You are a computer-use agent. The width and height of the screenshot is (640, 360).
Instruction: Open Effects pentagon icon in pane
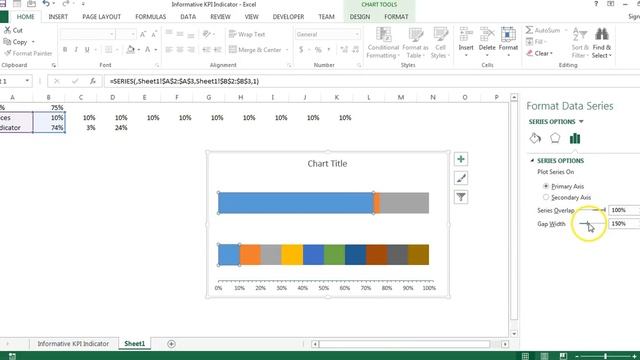click(x=555, y=138)
